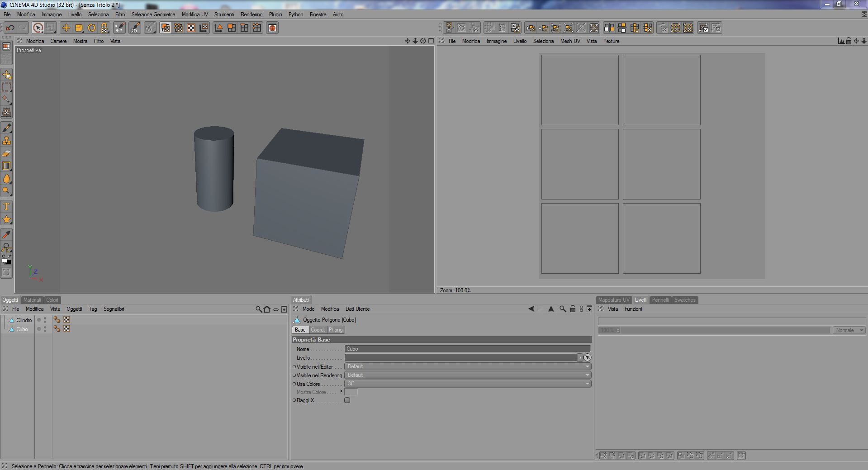Select the Eraser tool
The image size is (868, 470).
(x=7, y=153)
